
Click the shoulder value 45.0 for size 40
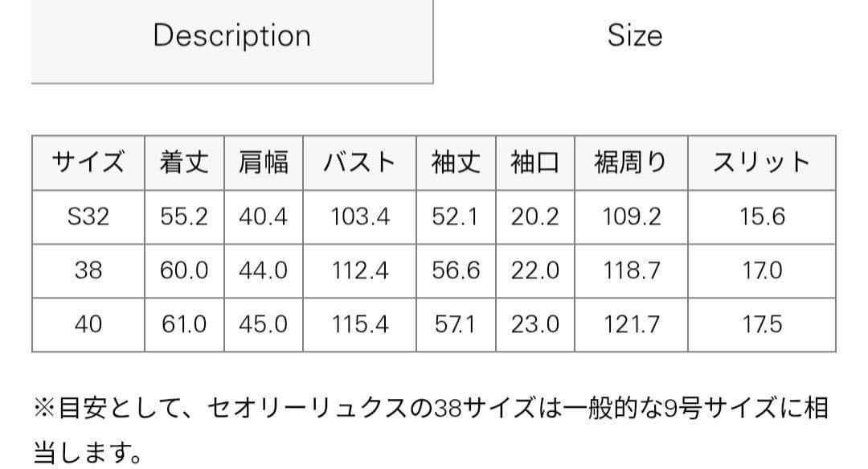click(x=263, y=324)
